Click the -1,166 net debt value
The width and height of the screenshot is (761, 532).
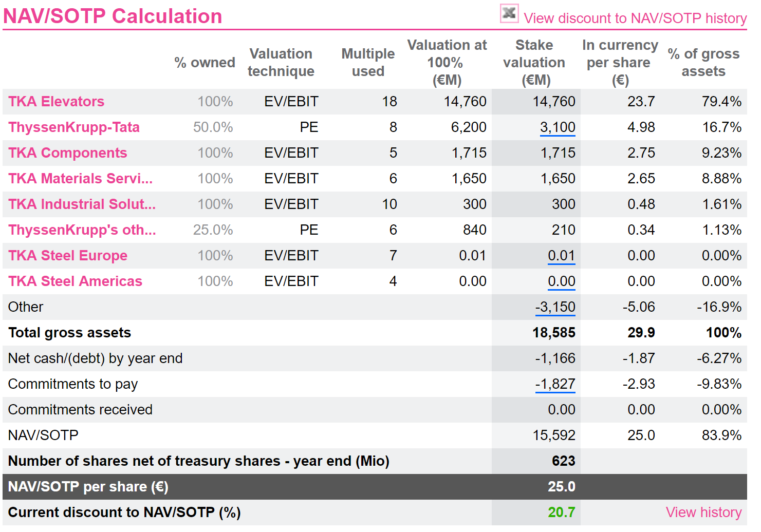(x=555, y=358)
